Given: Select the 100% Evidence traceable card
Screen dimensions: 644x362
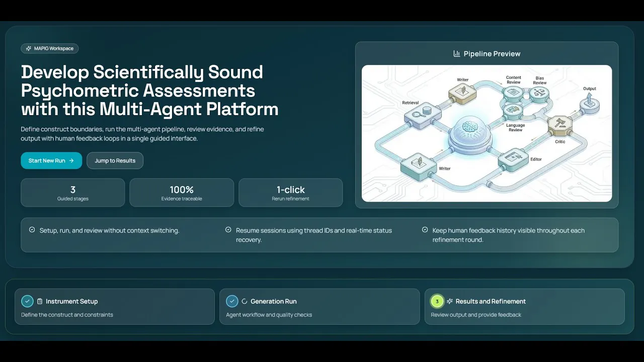Looking at the screenshot, I should (182, 193).
